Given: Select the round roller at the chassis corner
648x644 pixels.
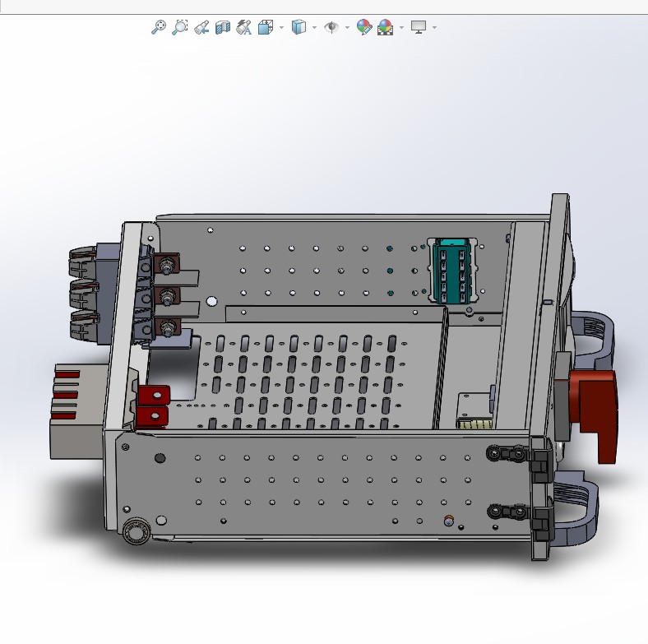Looking at the screenshot, I should pos(136,531).
